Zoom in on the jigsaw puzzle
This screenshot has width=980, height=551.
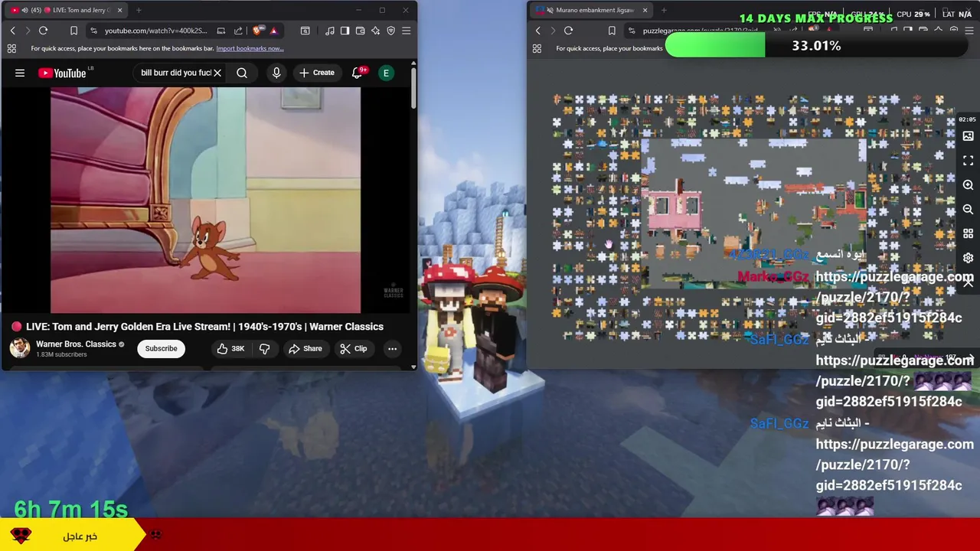(x=968, y=185)
